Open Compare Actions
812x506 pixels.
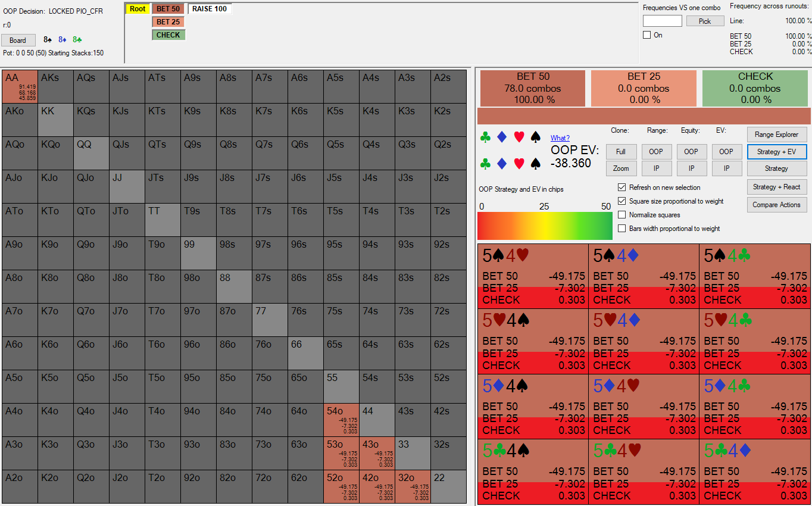coord(777,205)
